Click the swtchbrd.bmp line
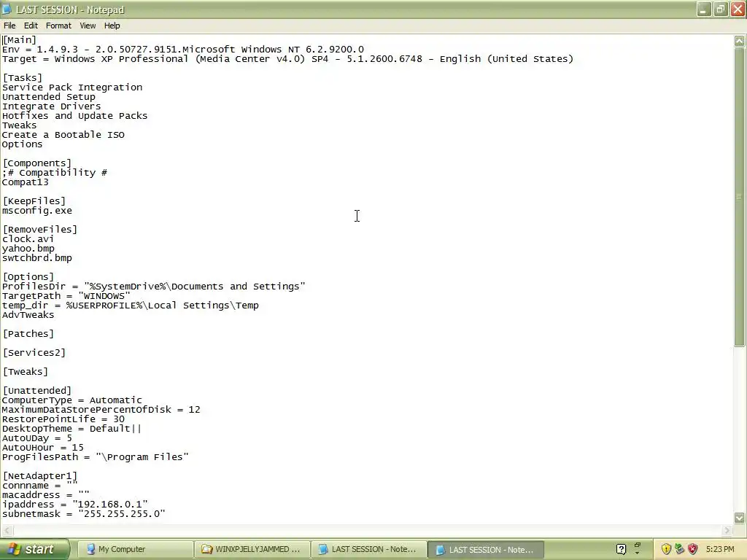This screenshot has width=747, height=560. (37, 258)
